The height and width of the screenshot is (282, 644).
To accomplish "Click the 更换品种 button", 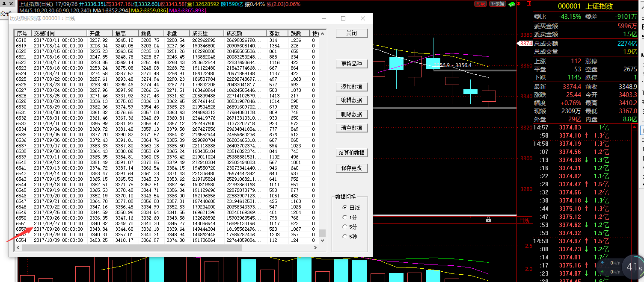I will pyautogui.click(x=352, y=64).
